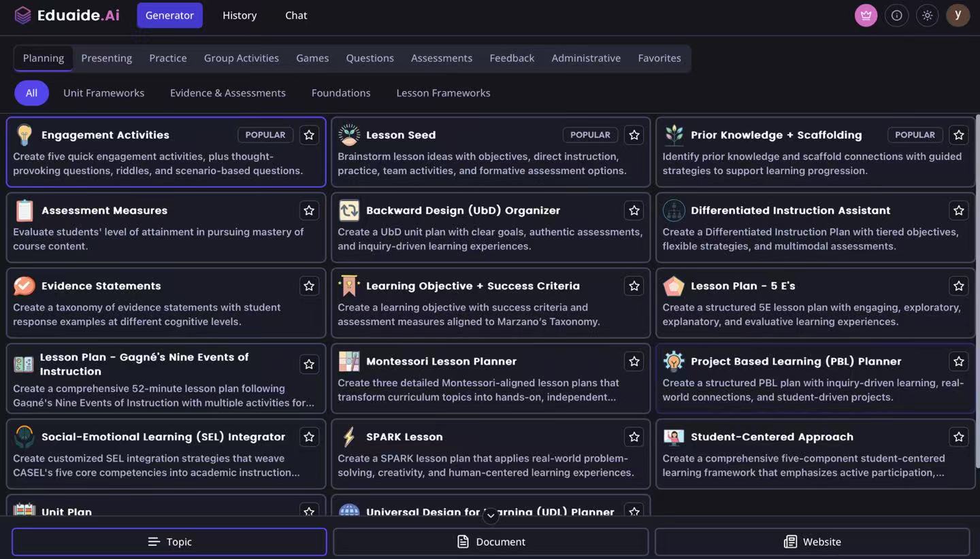Filter by Lesson Frameworks

(x=443, y=92)
